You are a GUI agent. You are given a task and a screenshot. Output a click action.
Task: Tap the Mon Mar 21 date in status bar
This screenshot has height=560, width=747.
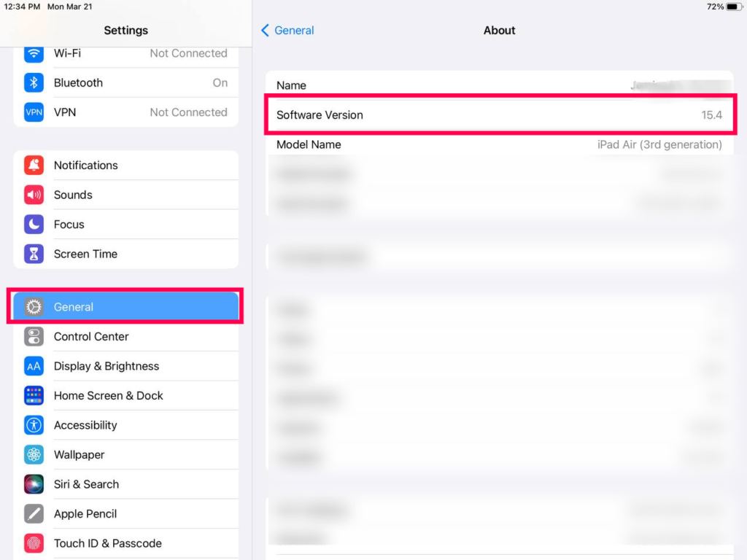click(x=69, y=7)
